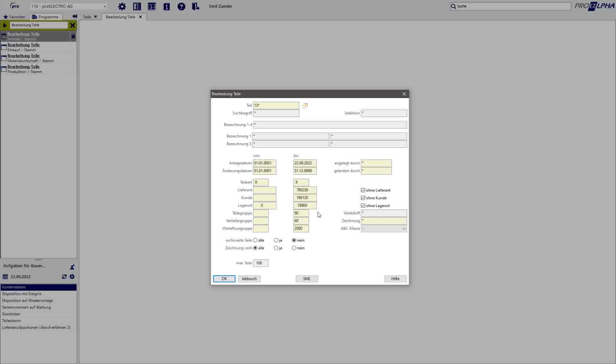Select Lieferabrufpositionen (Abrufverfahren 2) task
The image size is (616, 364).
pyautogui.click(x=38, y=328)
